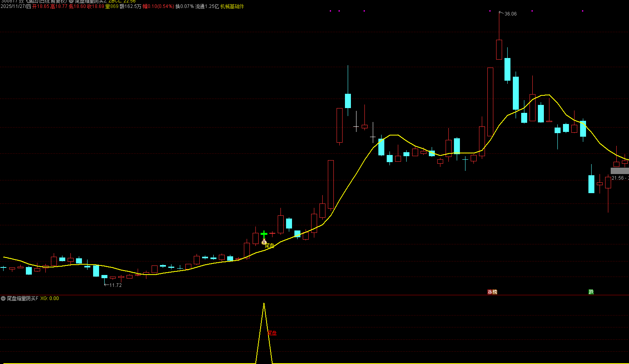Select the 尾盘缩量阴买F indicator name

(23, 298)
